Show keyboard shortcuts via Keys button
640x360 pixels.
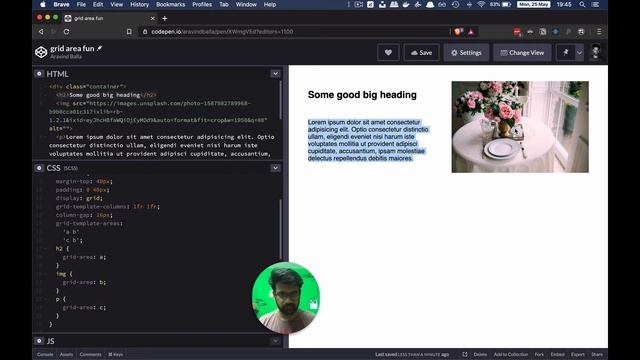(116, 354)
